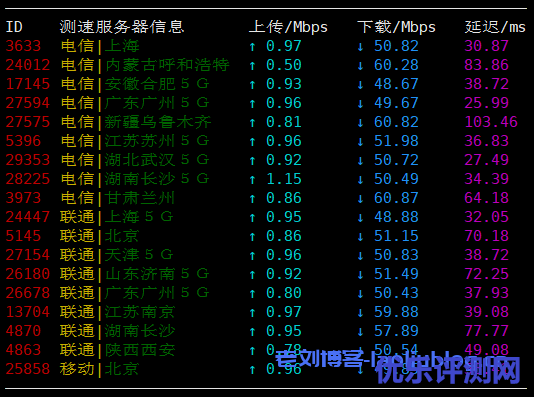The width and height of the screenshot is (534, 397).
Task: Click the 湖北武汉 5G server name
Action: tap(157, 160)
